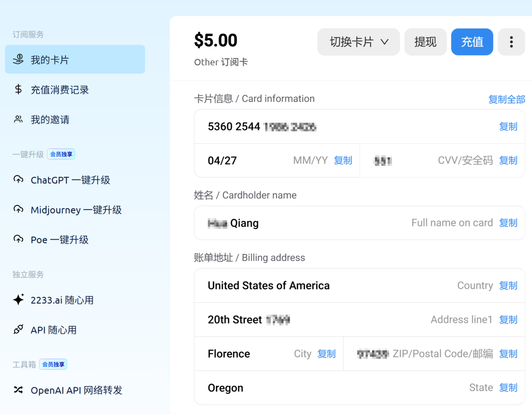Open the 我的卡片 sidebar item

click(x=75, y=59)
